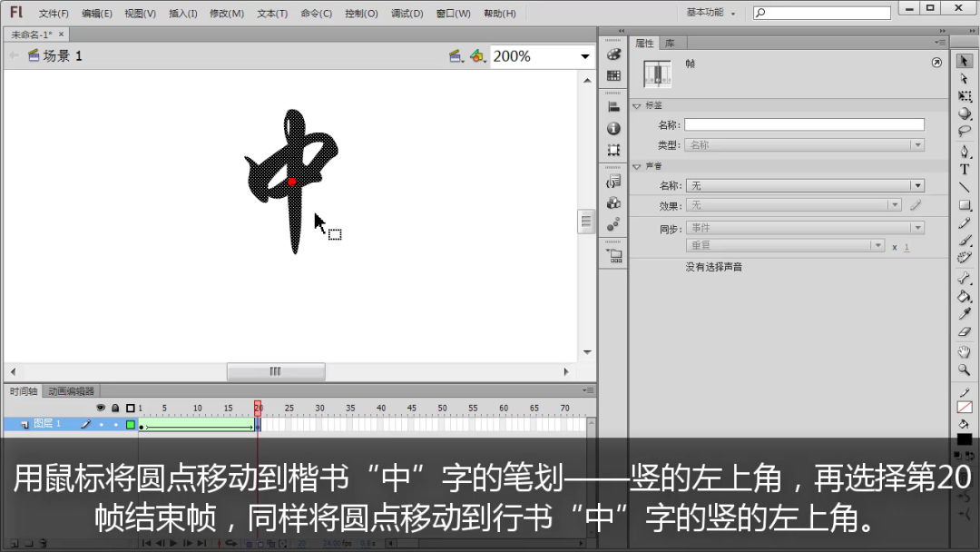
Task: Toggle outline view square for 图层 1
Action: (130, 424)
